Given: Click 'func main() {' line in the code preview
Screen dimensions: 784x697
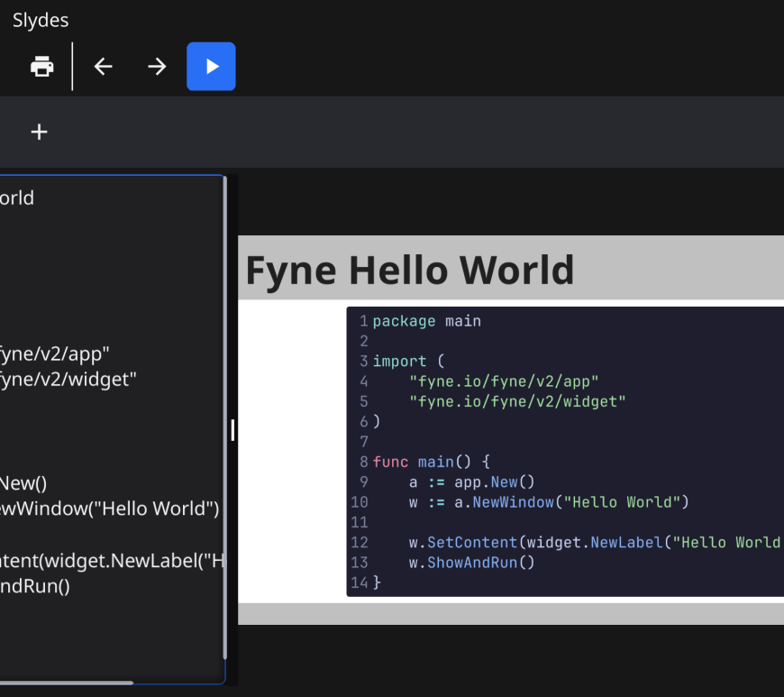Looking at the screenshot, I should tap(431, 462).
